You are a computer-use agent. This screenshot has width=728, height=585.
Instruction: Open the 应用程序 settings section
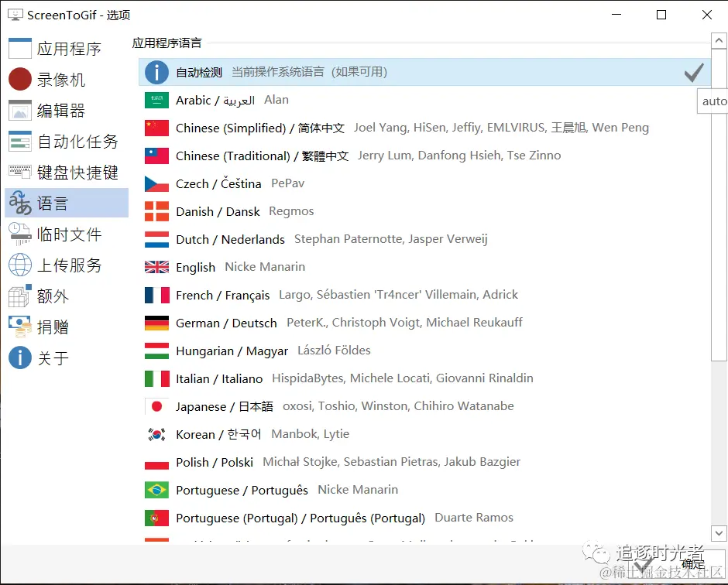(x=67, y=48)
